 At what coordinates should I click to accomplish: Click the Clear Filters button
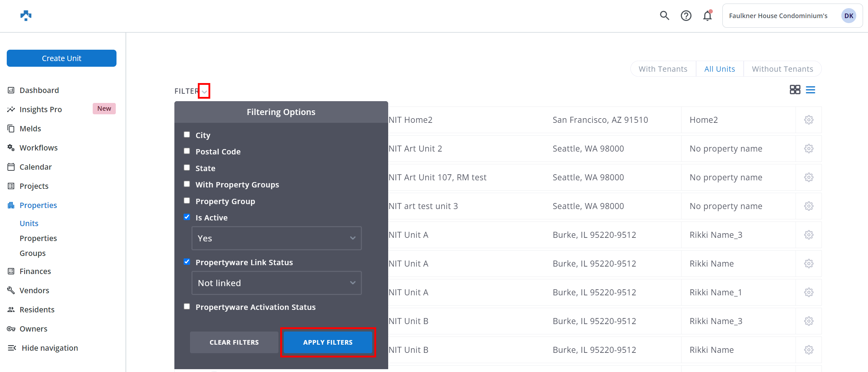(234, 342)
